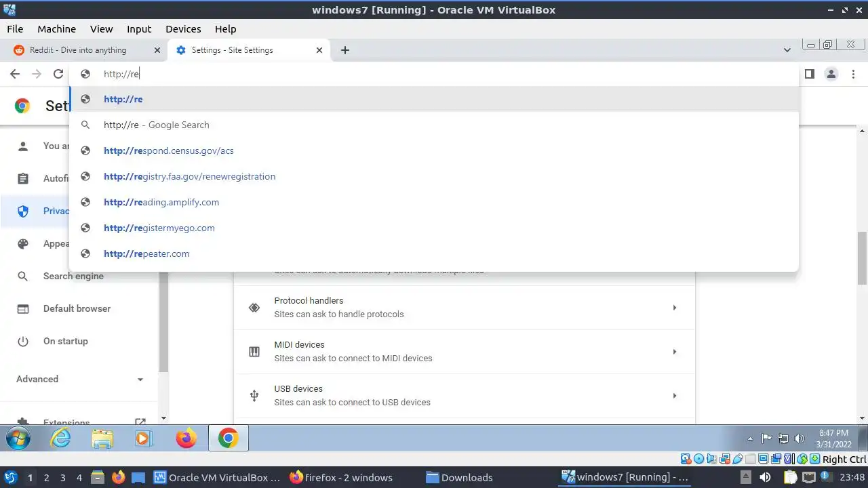Expand USB devices with its arrow
The height and width of the screenshot is (488, 868).
coord(674,396)
